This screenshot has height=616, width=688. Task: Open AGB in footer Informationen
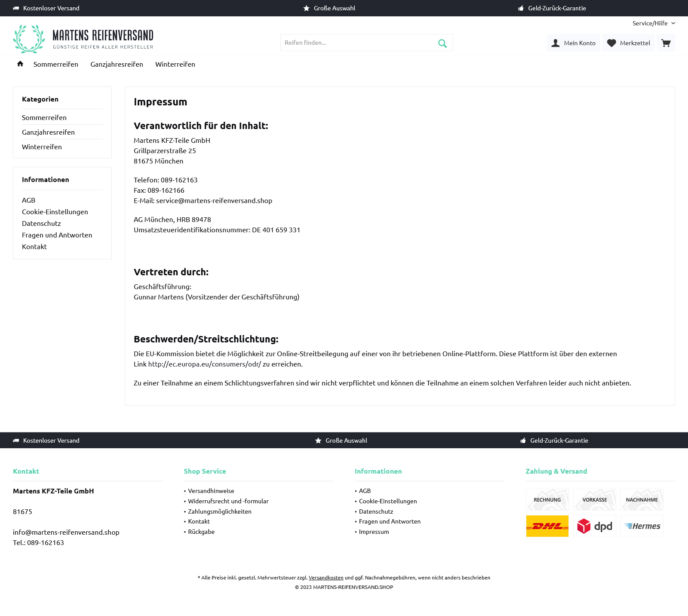click(x=365, y=491)
